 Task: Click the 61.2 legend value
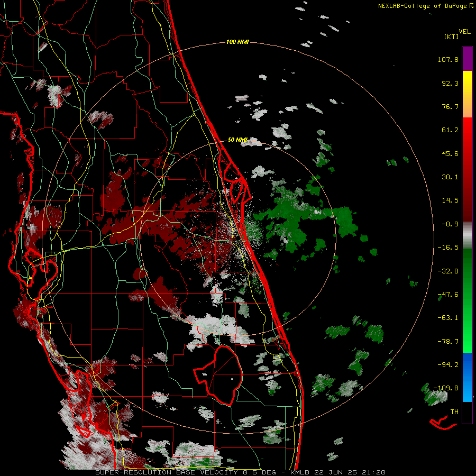coord(450,130)
